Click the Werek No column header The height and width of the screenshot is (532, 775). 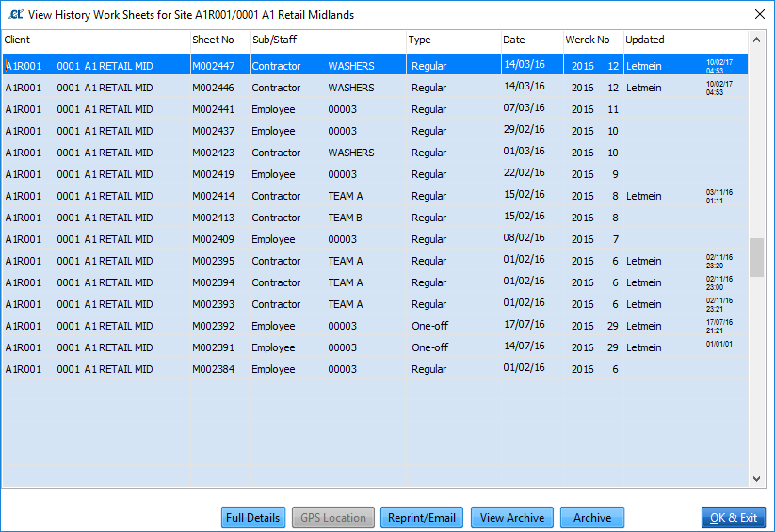pyautogui.click(x=593, y=40)
